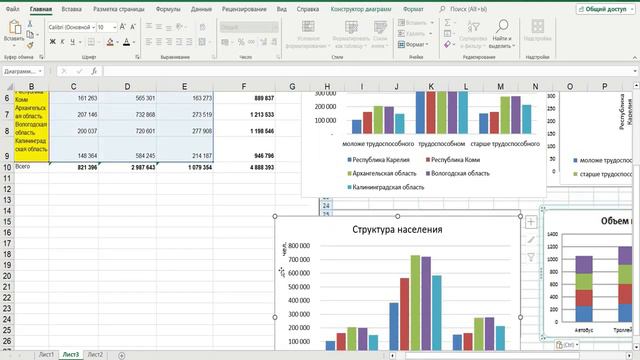
Task: Open the font color dropdown arrow
Action: (x=134, y=42)
